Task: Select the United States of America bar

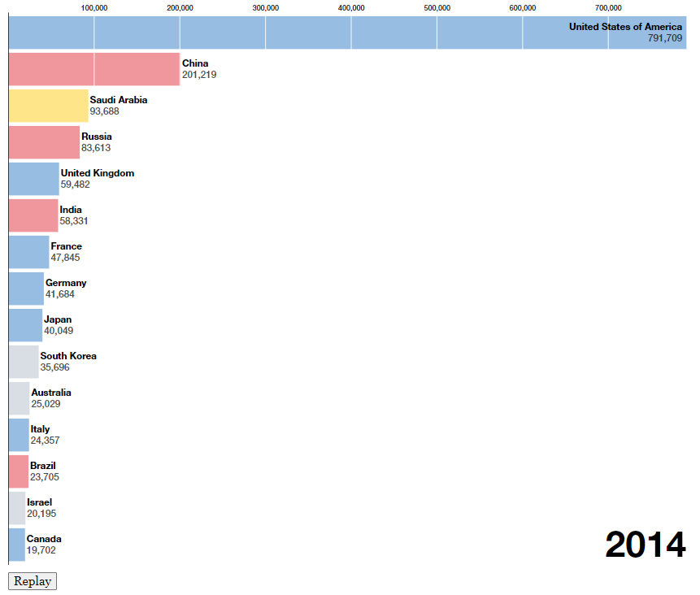Action: 325,33
